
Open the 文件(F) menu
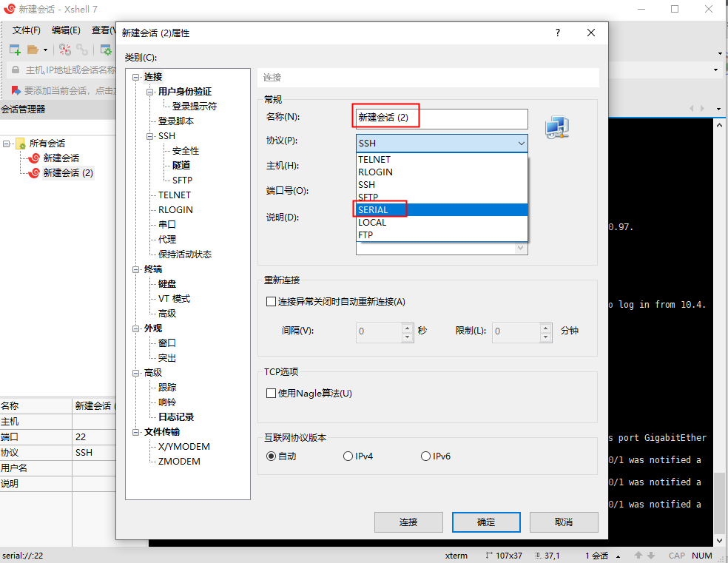(26, 30)
